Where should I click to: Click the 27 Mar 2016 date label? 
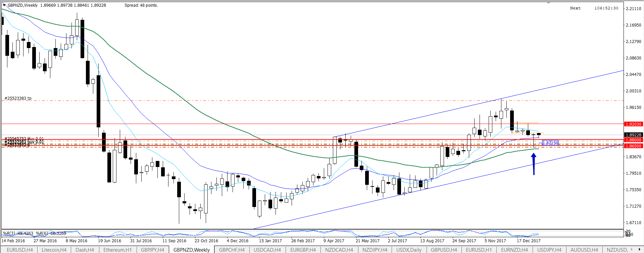pos(45,241)
